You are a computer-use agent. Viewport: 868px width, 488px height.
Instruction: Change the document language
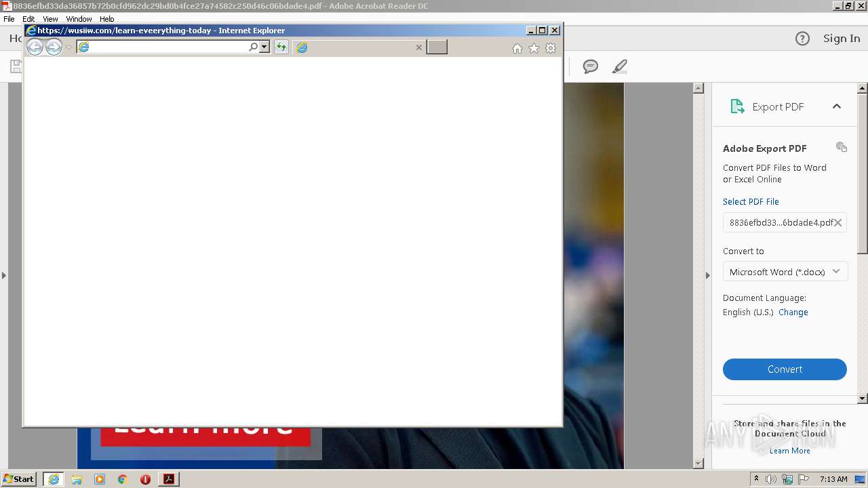[793, 312]
